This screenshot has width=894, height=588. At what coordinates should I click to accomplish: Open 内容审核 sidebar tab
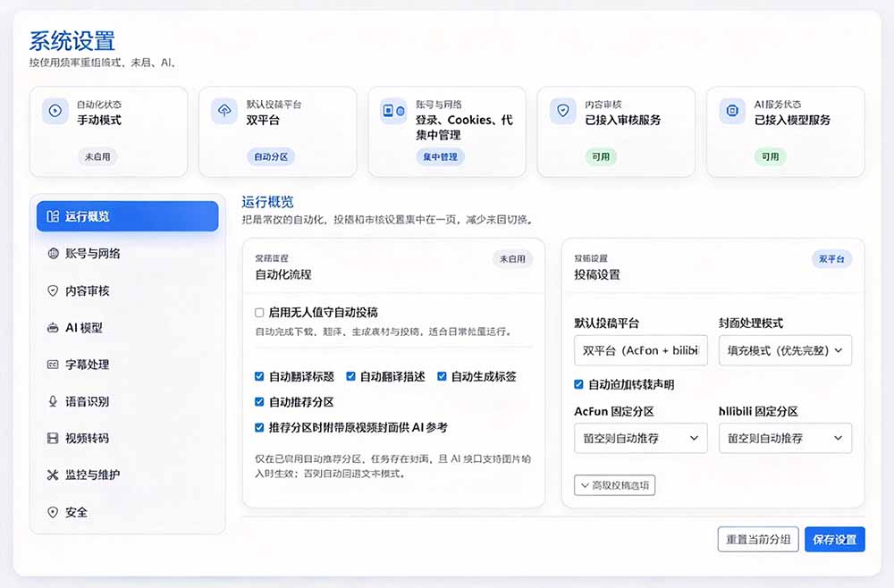click(x=128, y=290)
